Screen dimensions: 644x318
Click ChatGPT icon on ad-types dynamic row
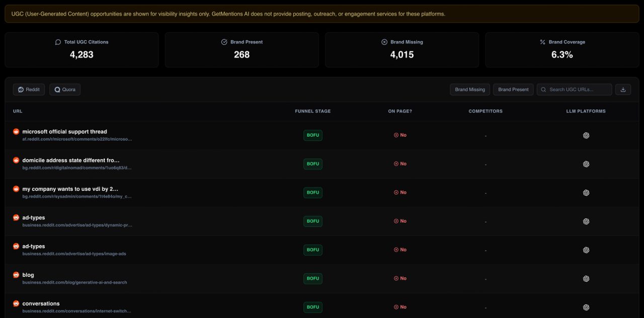click(x=586, y=221)
